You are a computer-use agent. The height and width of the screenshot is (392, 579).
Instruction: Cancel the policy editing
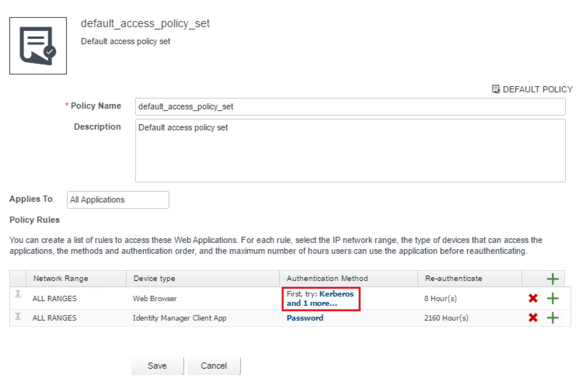pos(214,366)
